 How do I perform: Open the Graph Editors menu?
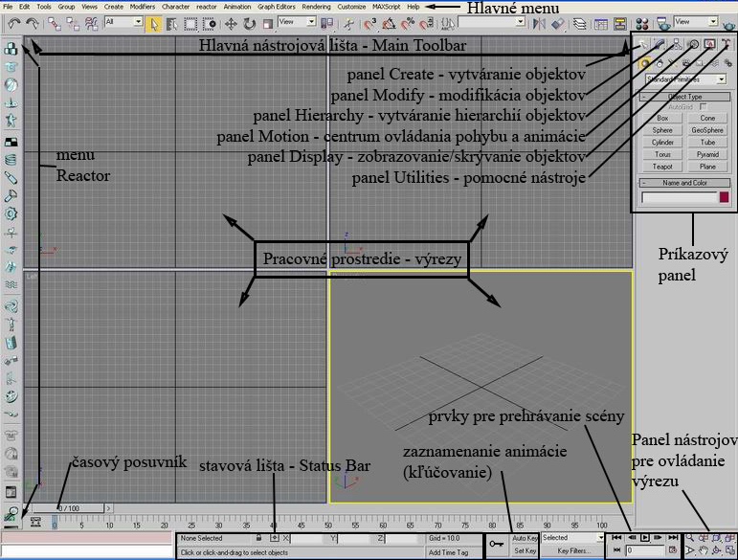tap(277, 7)
